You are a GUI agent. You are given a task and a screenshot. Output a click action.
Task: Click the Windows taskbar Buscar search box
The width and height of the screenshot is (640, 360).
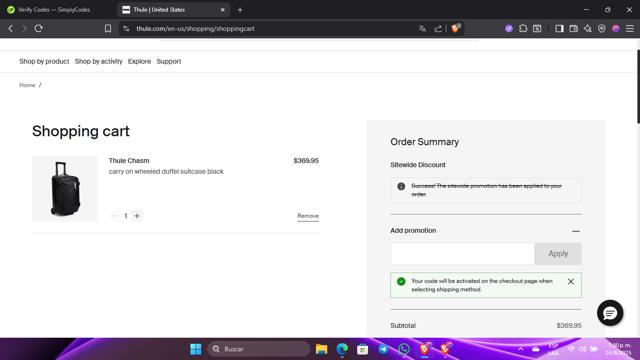coord(259,349)
